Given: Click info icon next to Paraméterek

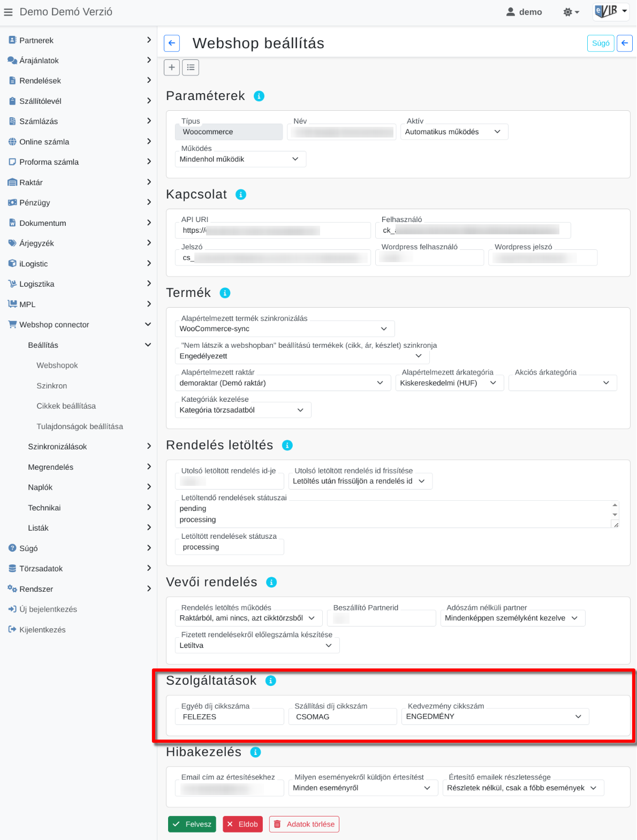Looking at the screenshot, I should [x=259, y=96].
